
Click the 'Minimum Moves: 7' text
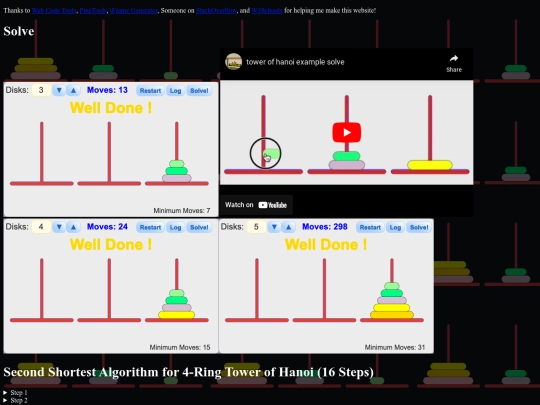coord(181,210)
